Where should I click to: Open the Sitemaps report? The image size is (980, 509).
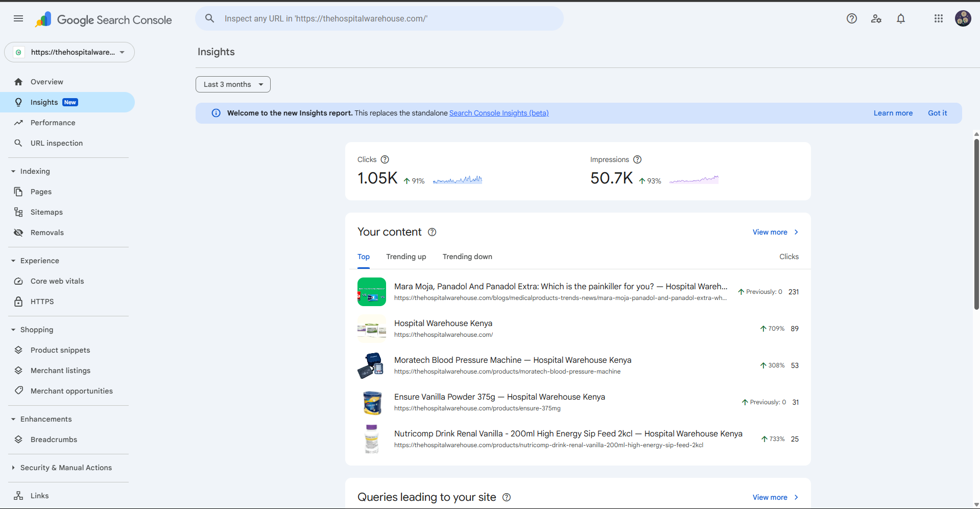point(67,212)
